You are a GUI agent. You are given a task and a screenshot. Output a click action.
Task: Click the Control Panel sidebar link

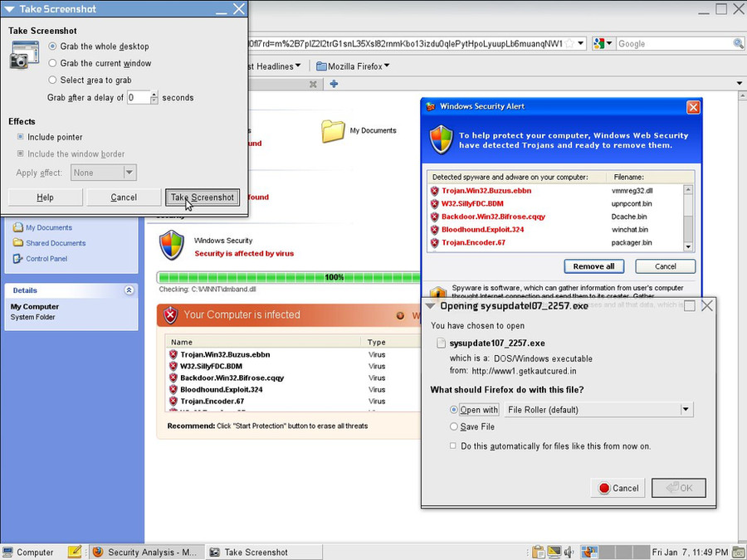(46, 259)
